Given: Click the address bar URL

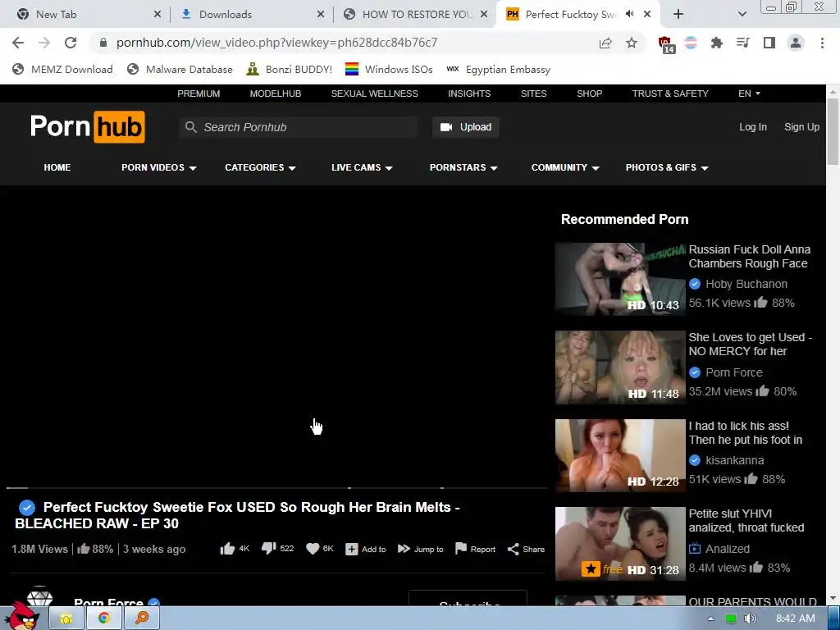Looking at the screenshot, I should (276, 43).
